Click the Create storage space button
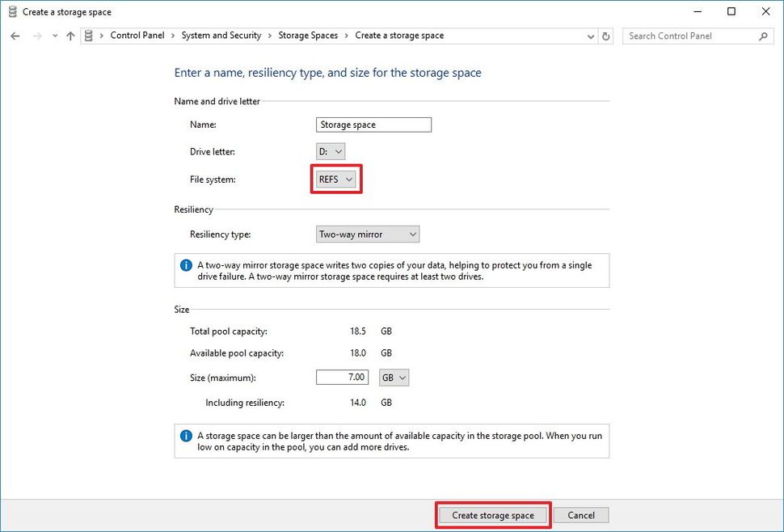 pos(492,515)
